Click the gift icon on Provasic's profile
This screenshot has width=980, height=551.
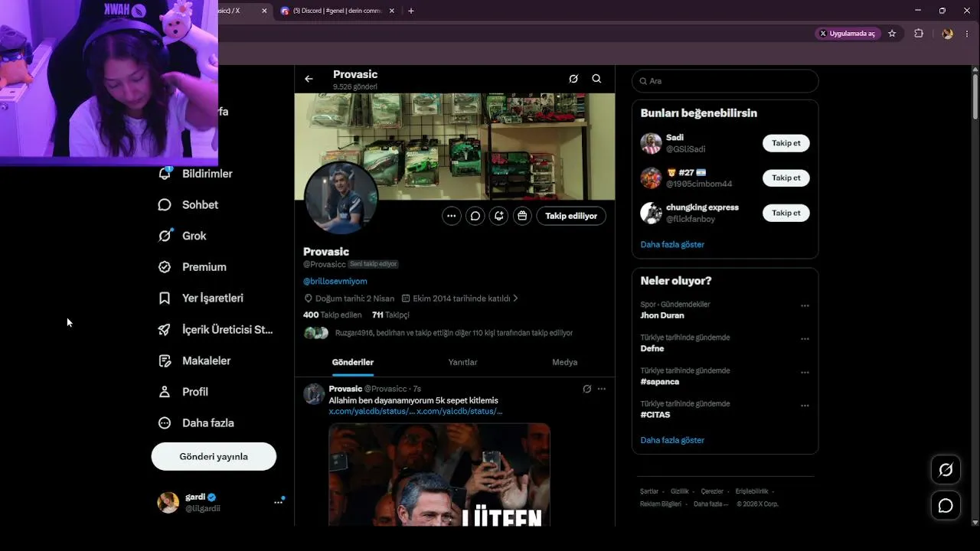pyautogui.click(x=522, y=216)
